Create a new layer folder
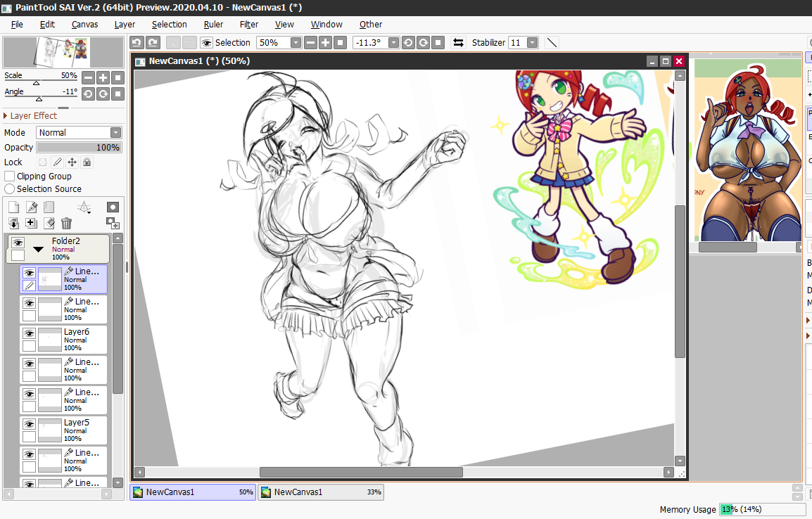This screenshot has width=812, height=519. pyautogui.click(x=49, y=207)
